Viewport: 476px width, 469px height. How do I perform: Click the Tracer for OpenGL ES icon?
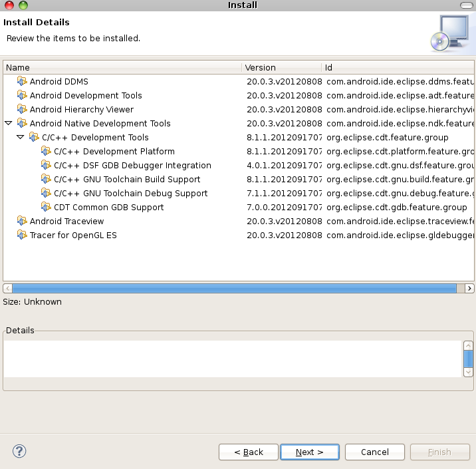22,235
